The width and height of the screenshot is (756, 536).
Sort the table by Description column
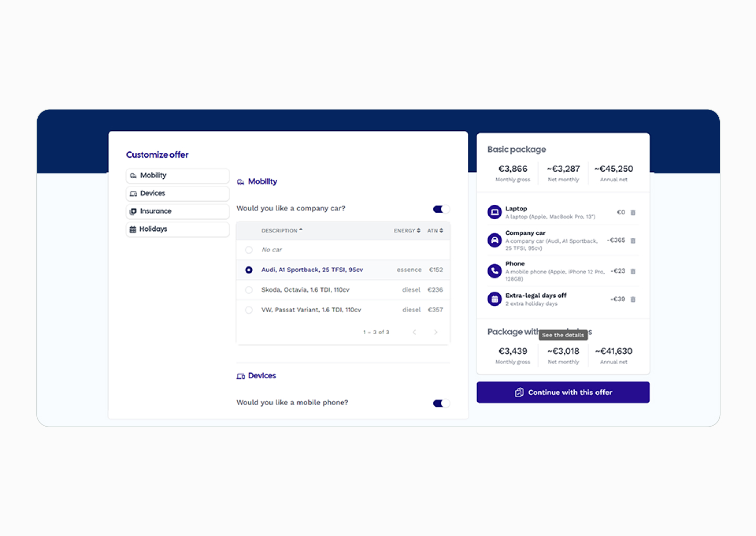pos(282,231)
